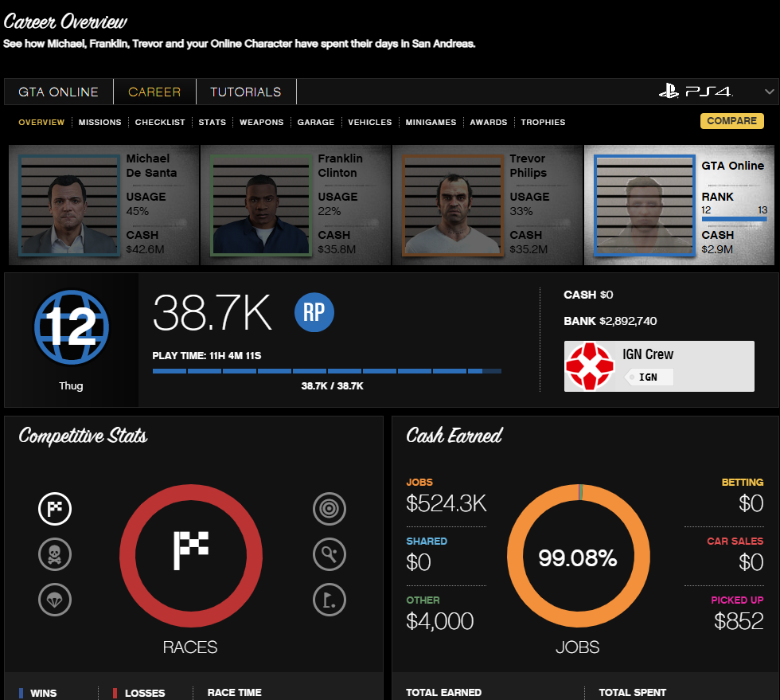Click the BANK $2,892,740 text

(x=610, y=321)
